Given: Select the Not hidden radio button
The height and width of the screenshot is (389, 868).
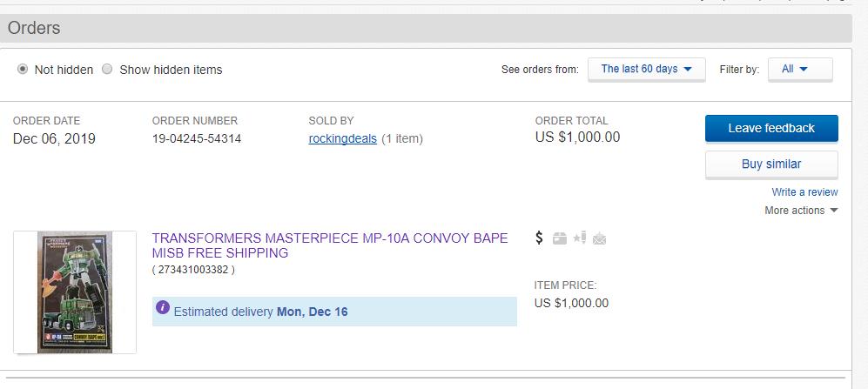Looking at the screenshot, I should tap(23, 69).
